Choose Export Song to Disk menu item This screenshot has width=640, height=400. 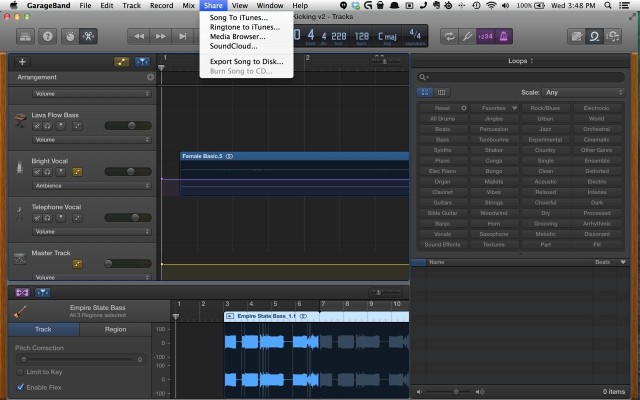(x=246, y=61)
